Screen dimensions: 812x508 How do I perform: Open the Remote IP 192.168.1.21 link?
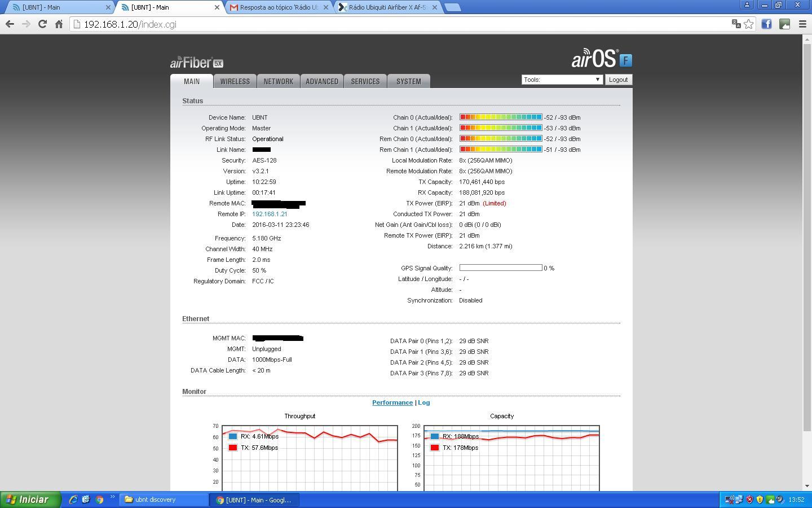270,214
